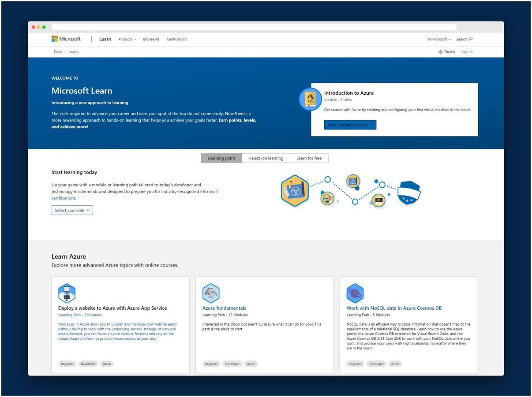Click the Learn breadcrumb link

tap(73, 52)
